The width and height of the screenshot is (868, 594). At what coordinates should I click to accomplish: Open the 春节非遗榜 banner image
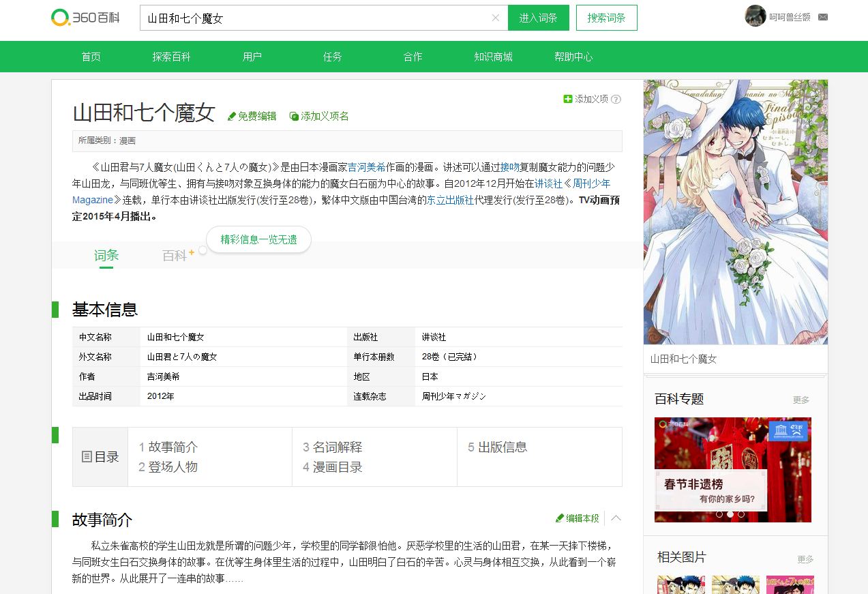tap(733, 470)
